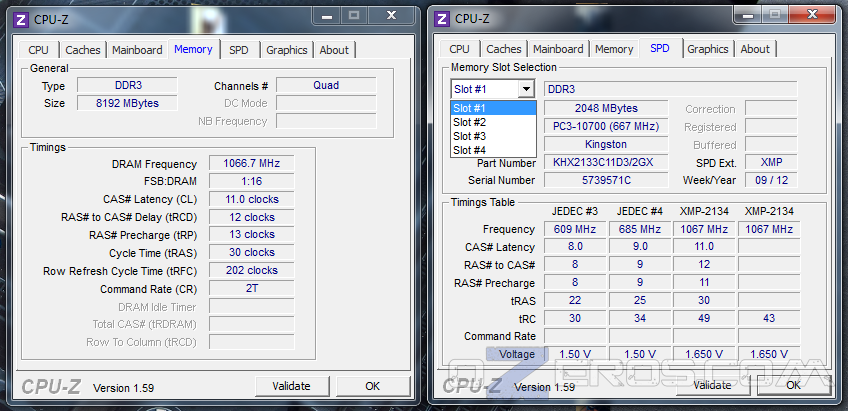
Task: Click the CPU-Z logo icon in the right window title bar
Action: point(442,19)
